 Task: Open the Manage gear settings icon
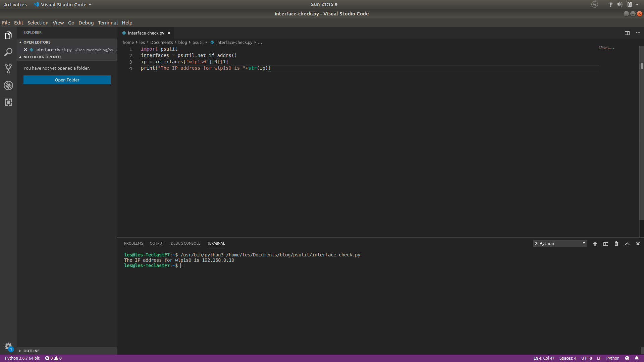(8, 346)
